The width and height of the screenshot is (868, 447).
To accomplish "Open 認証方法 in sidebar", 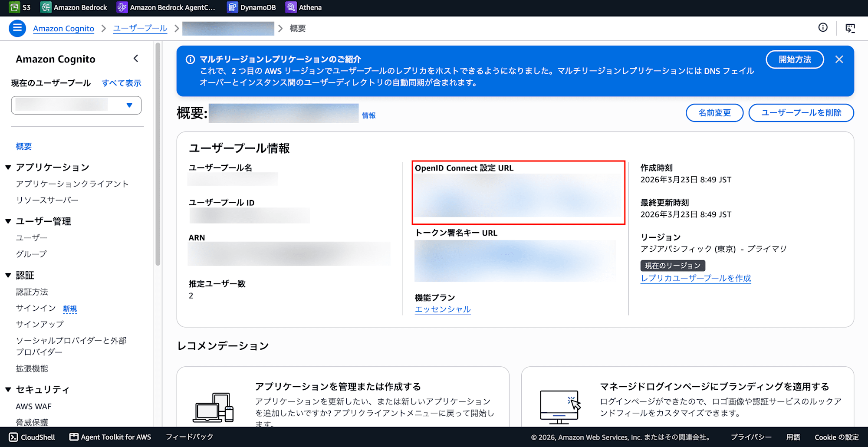I will (x=32, y=292).
